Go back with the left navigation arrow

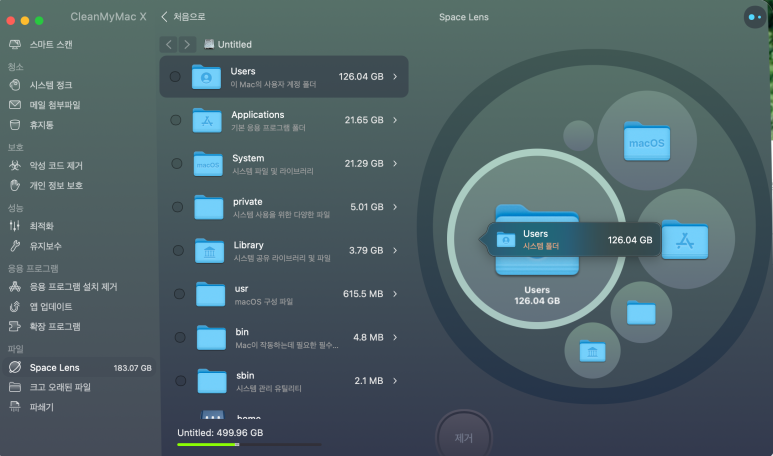click(169, 44)
